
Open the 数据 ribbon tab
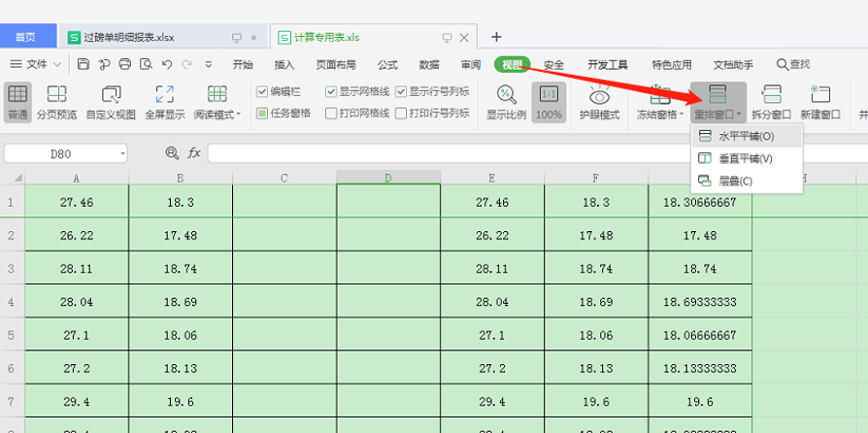(429, 65)
